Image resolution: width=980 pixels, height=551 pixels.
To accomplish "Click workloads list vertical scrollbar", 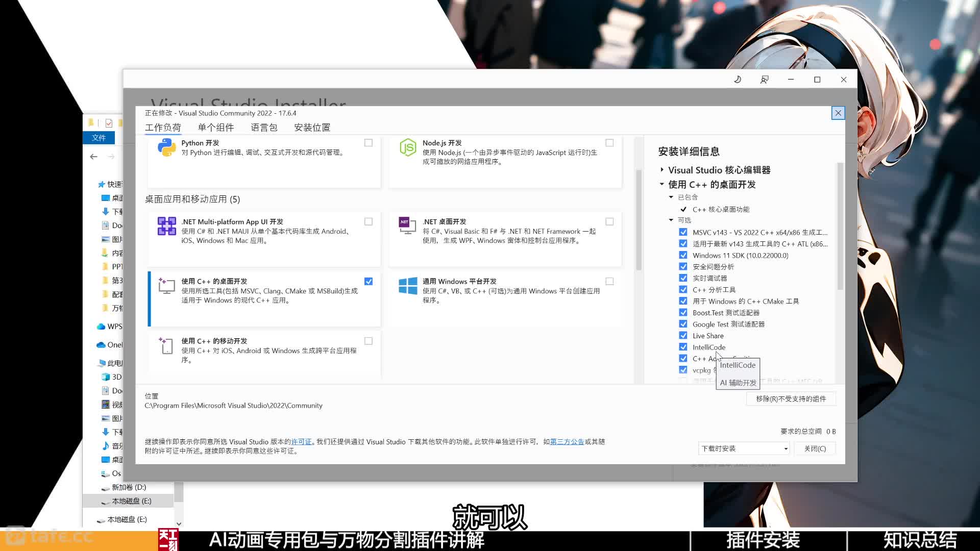I will [639, 219].
